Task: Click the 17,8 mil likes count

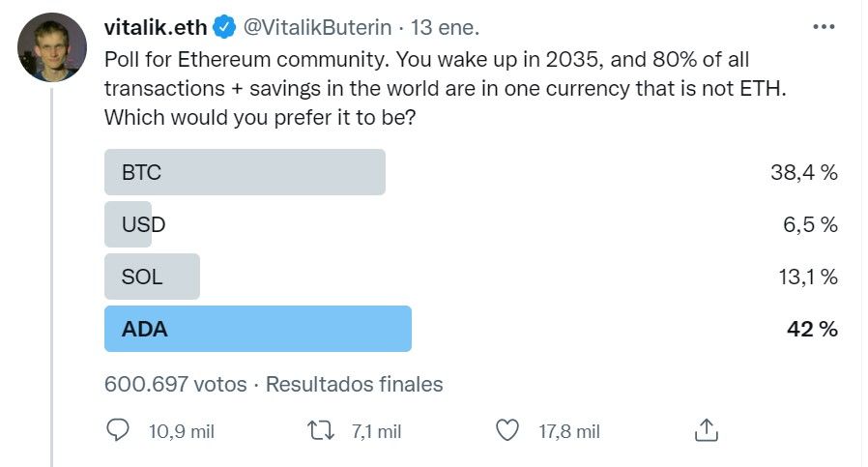Action: point(569,431)
